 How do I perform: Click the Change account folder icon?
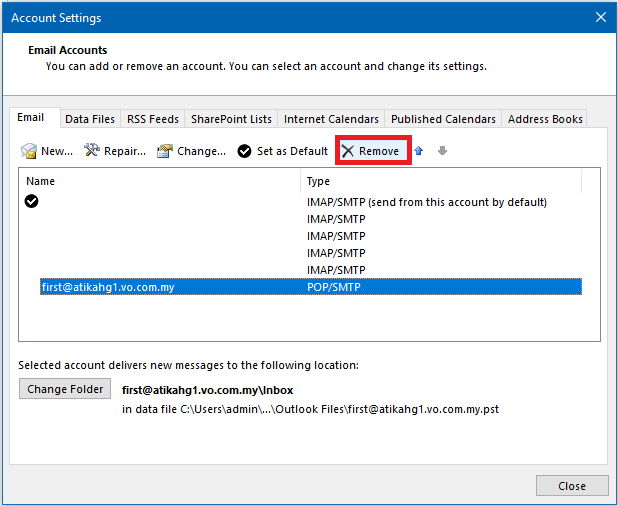tap(164, 151)
